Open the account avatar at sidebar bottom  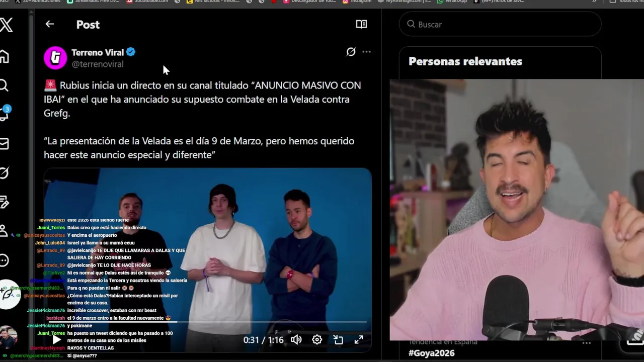click(x=8, y=337)
